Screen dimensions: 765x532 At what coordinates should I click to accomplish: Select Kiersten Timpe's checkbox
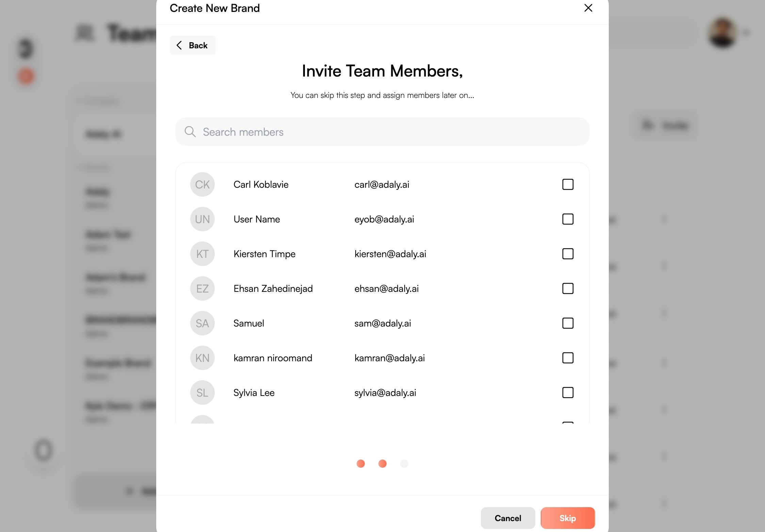coord(568,254)
